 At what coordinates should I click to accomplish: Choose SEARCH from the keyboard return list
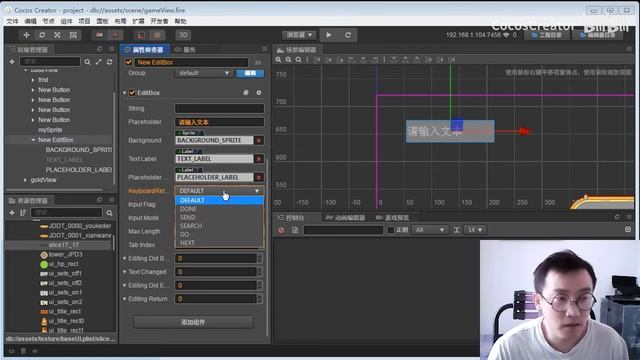220,226
